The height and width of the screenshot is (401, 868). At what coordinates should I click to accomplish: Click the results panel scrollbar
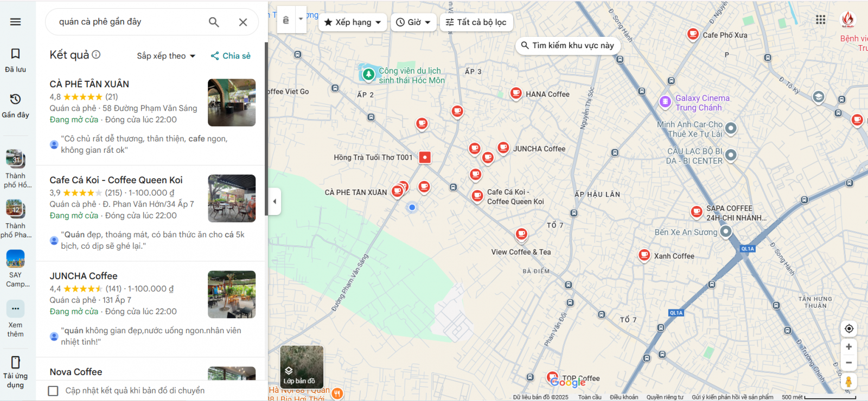coord(266,129)
